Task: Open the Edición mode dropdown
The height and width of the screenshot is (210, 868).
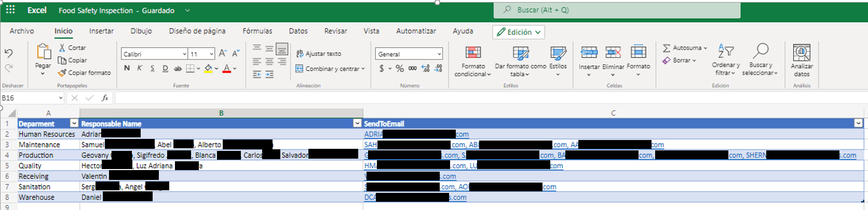Action: (x=519, y=32)
